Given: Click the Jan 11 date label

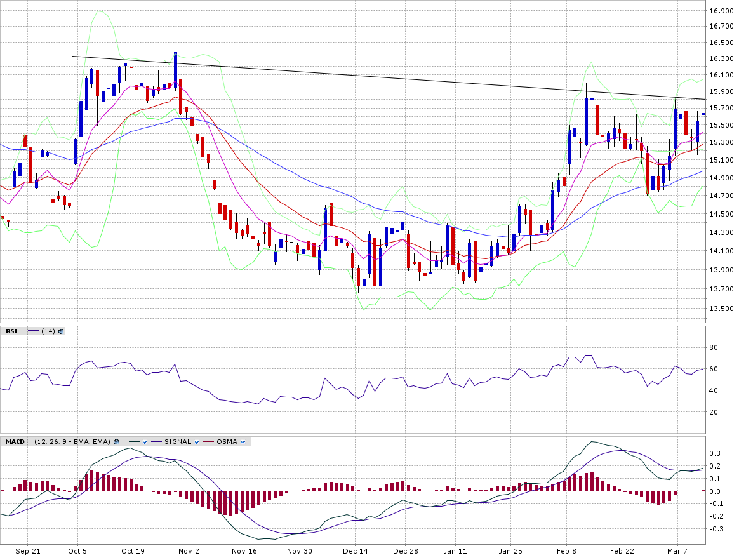Looking at the screenshot, I should pyautogui.click(x=455, y=551).
